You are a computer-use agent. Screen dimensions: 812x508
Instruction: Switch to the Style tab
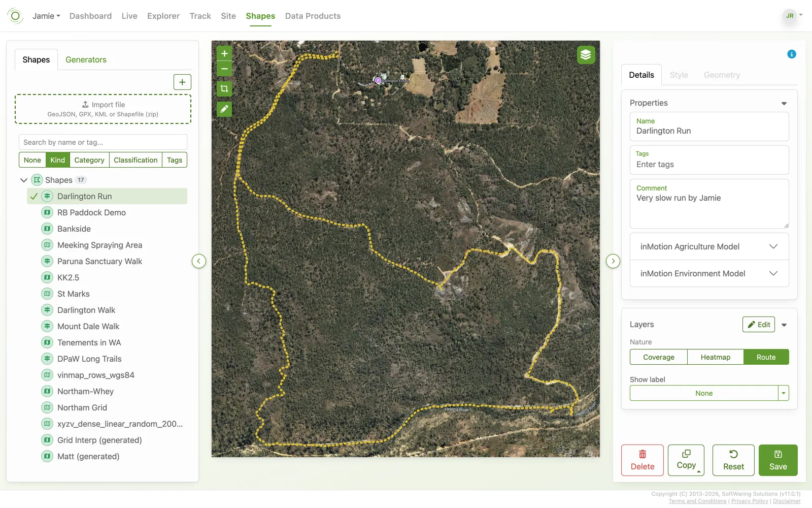[679, 75]
